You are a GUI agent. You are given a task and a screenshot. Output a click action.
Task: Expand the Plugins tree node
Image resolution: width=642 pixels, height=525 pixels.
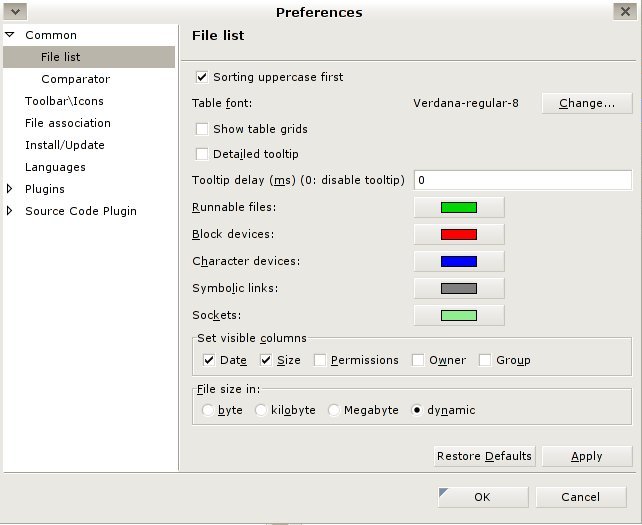tap(9, 189)
